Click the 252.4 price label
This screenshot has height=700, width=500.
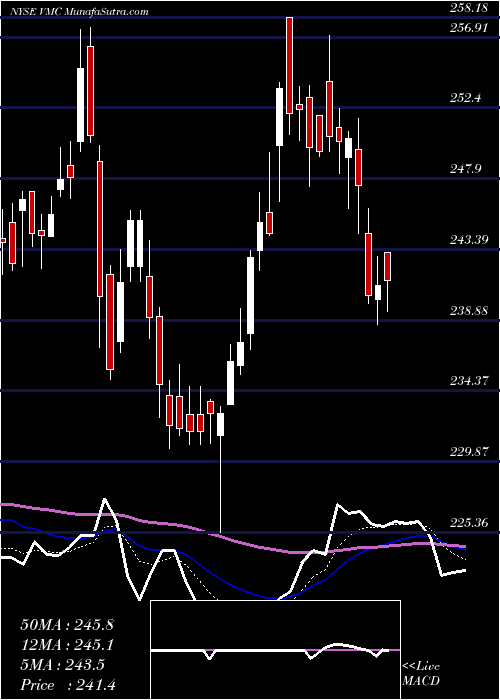pos(466,97)
